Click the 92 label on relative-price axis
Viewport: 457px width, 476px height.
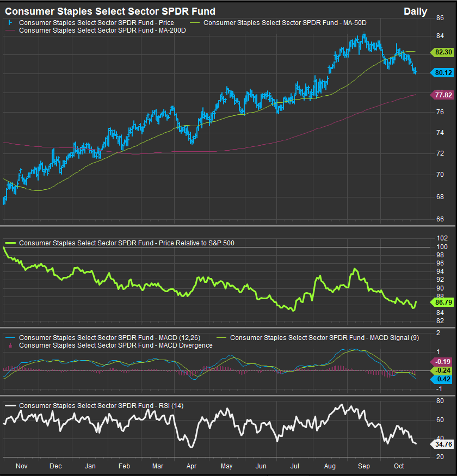click(440, 280)
